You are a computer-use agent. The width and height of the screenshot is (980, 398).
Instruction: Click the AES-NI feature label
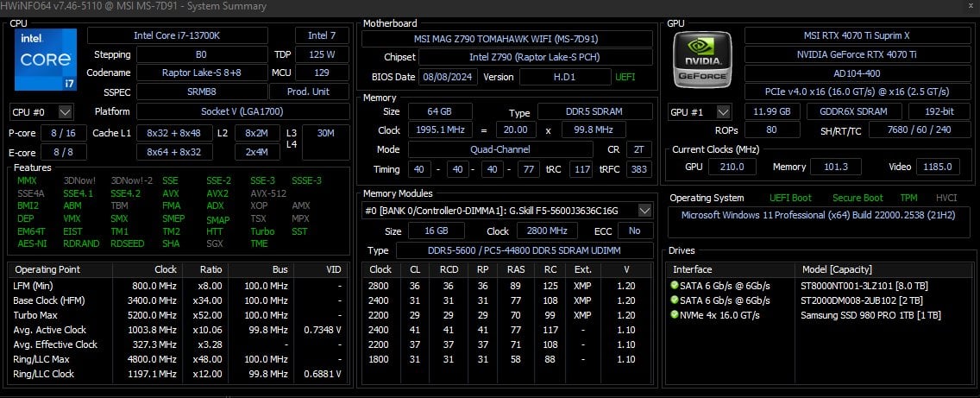[x=33, y=243]
